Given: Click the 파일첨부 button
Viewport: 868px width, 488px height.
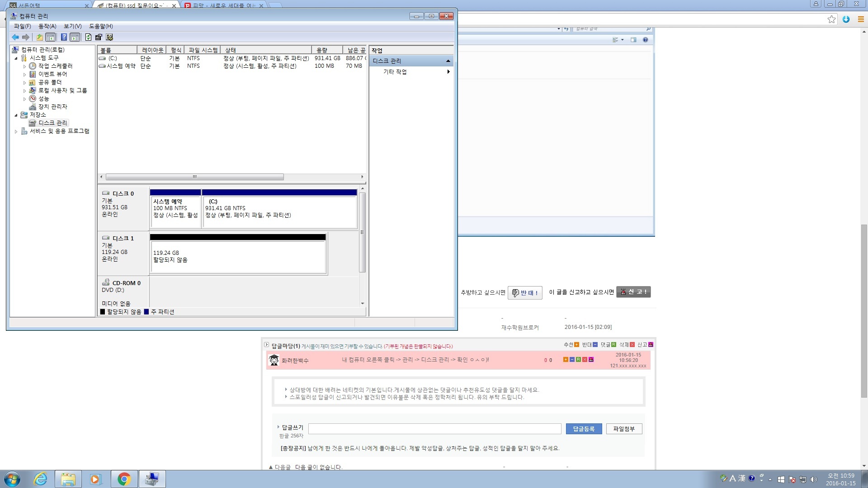Looking at the screenshot, I should tap(623, 429).
